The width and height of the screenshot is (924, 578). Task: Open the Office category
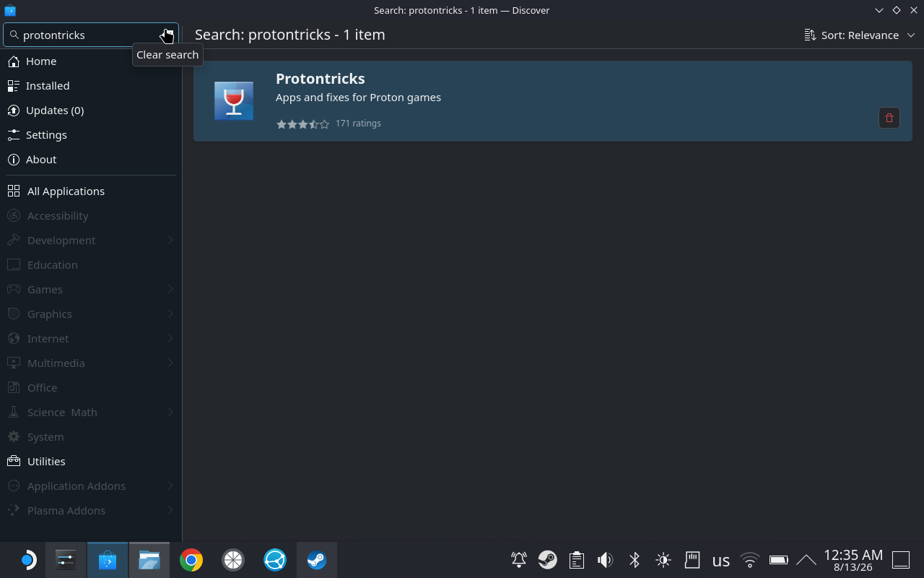91,388
